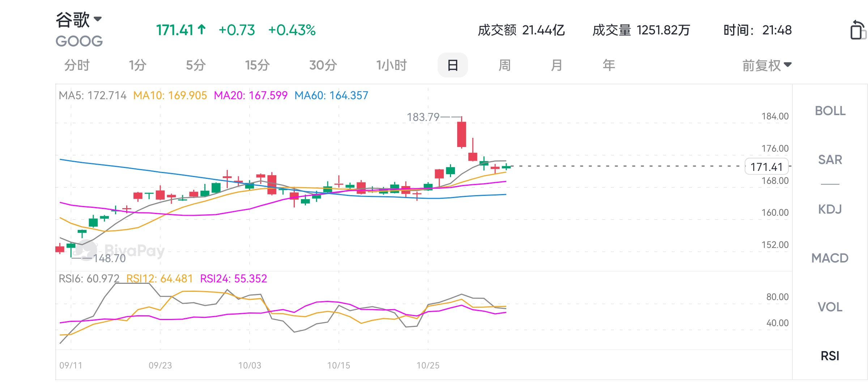Click the MA60: 164.357 label

(x=331, y=96)
